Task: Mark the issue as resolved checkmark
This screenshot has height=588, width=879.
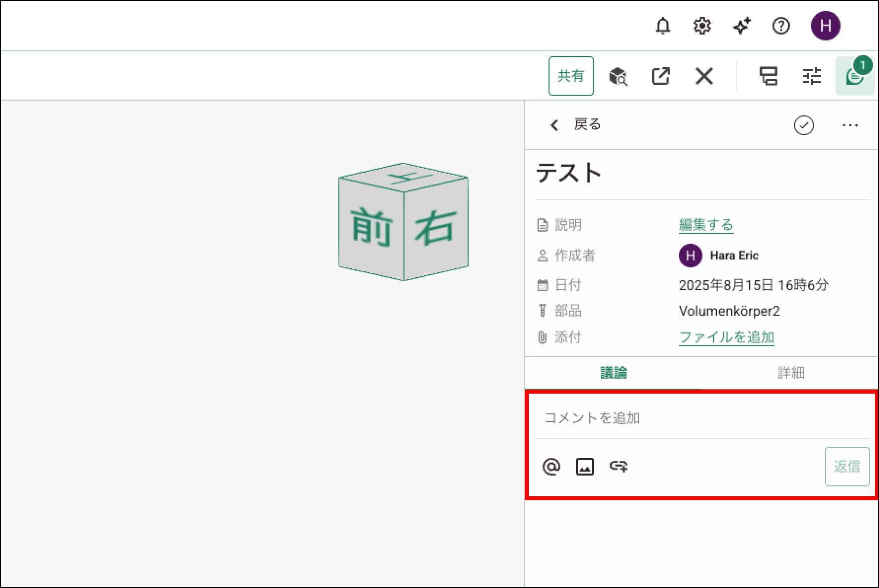Action: pyautogui.click(x=804, y=125)
